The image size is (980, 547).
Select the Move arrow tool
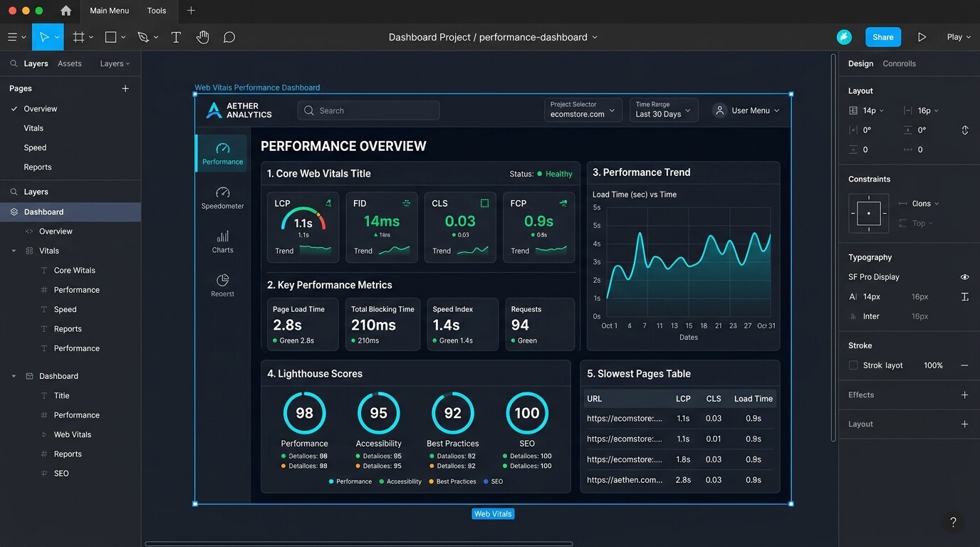click(44, 37)
